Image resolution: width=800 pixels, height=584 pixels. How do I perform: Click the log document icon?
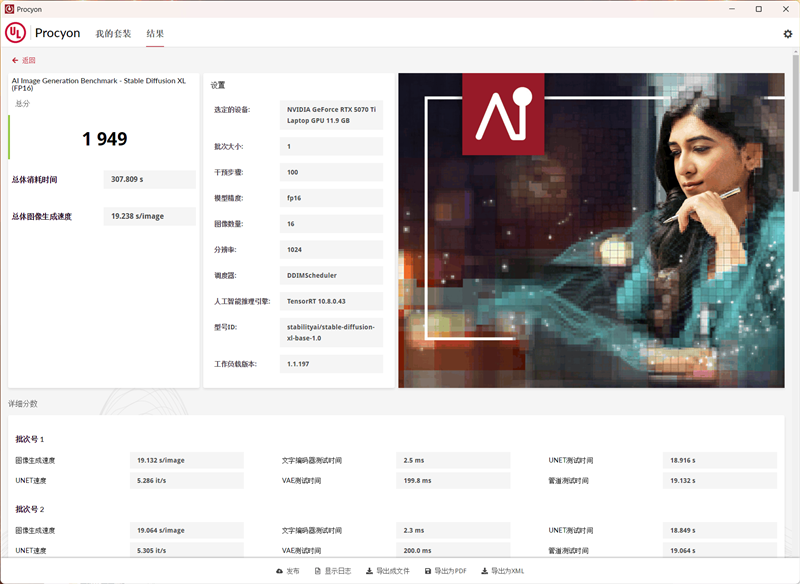[318, 571]
